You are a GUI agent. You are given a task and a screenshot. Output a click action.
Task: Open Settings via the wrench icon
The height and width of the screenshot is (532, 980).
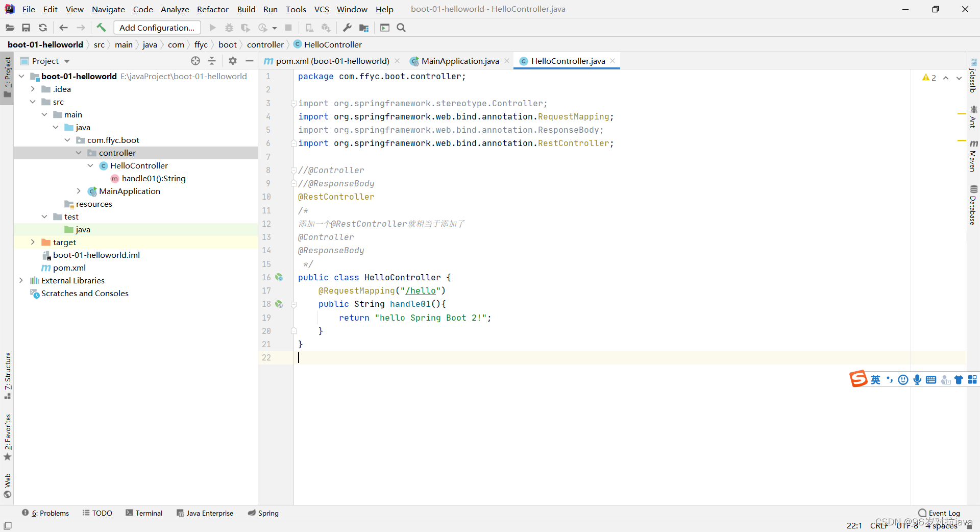(347, 28)
